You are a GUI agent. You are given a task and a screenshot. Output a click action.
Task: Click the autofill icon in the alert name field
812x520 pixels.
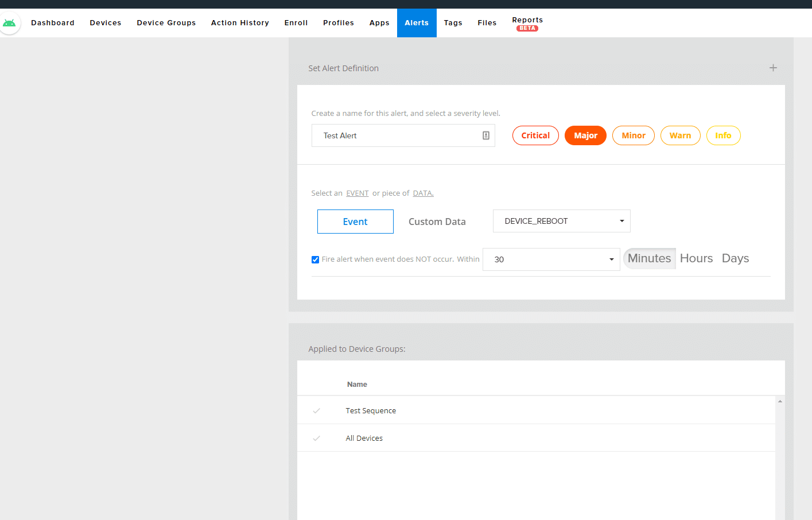click(485, 135)
